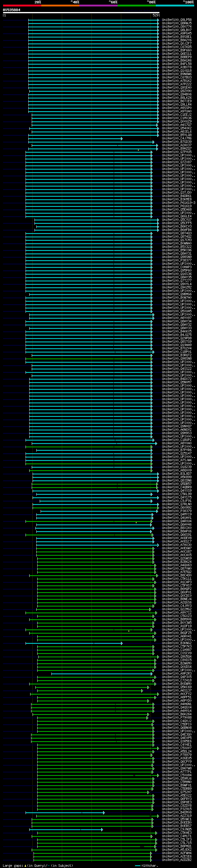The width and height of the screenshot is (197, 868).
Task: Click hit UniRef100_A7R1K2
Action: (x=177, y=81)
